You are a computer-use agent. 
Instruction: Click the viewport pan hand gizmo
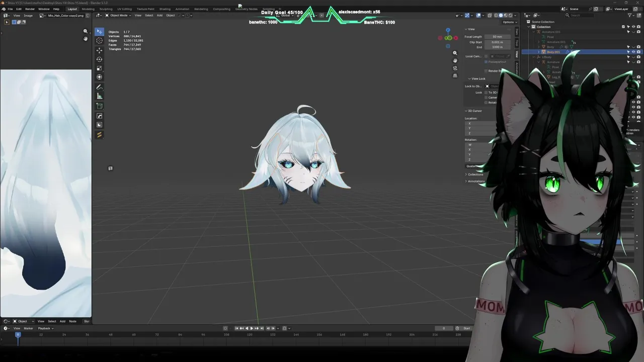pyautogui.click(x=455, y=60)
